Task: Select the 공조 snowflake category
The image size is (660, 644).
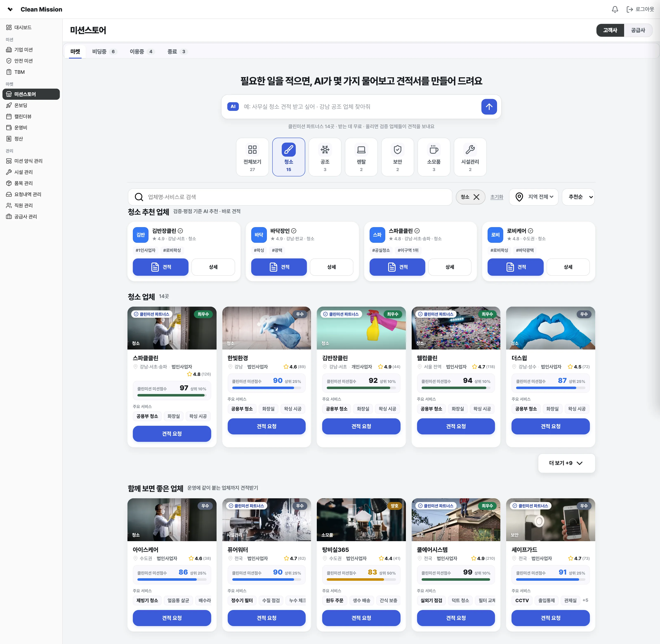Action: [325, 157]
